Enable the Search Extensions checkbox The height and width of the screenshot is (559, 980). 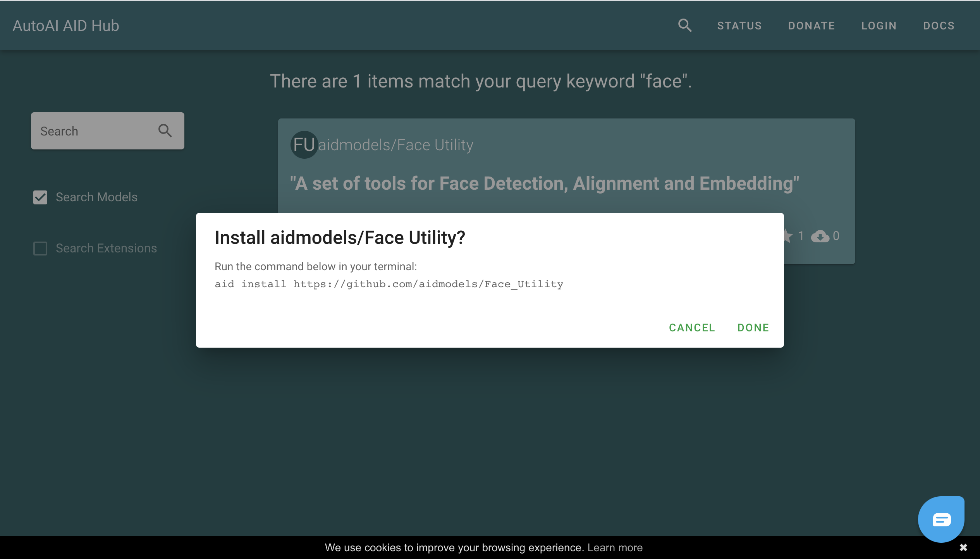pyautogui.click(x=40, y=248)
